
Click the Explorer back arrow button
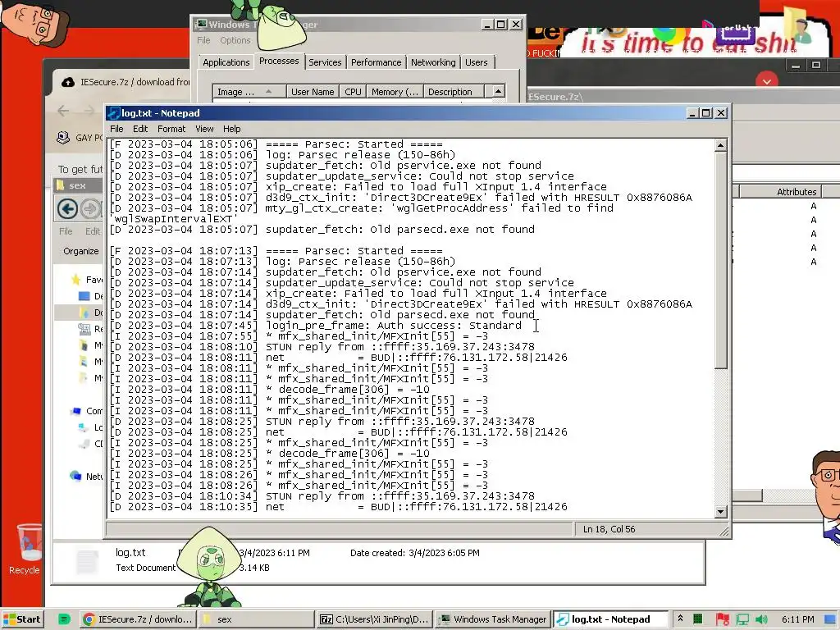click(x=67, y=209)
